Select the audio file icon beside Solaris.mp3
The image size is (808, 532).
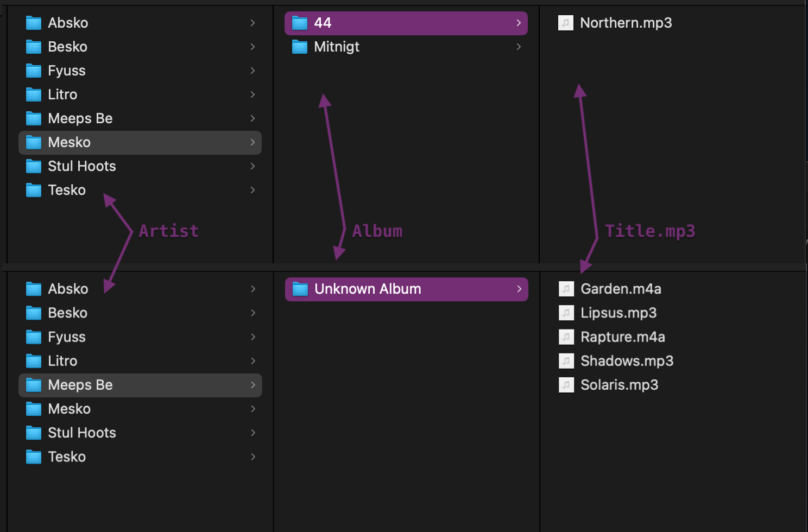pyautogui.click(x=566, y=385)
